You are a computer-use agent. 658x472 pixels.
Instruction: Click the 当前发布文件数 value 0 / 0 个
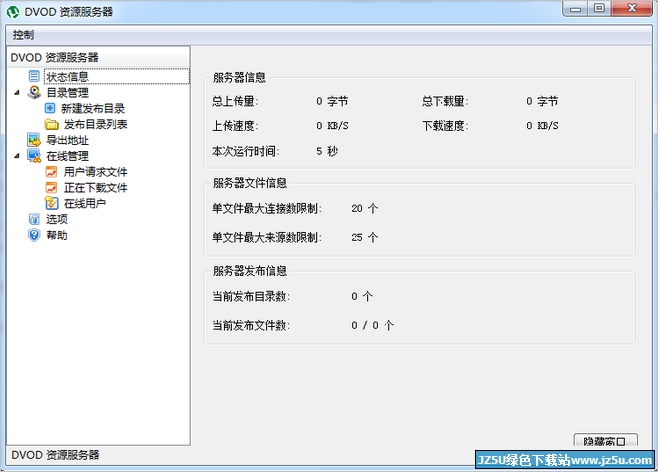[373, 325]
